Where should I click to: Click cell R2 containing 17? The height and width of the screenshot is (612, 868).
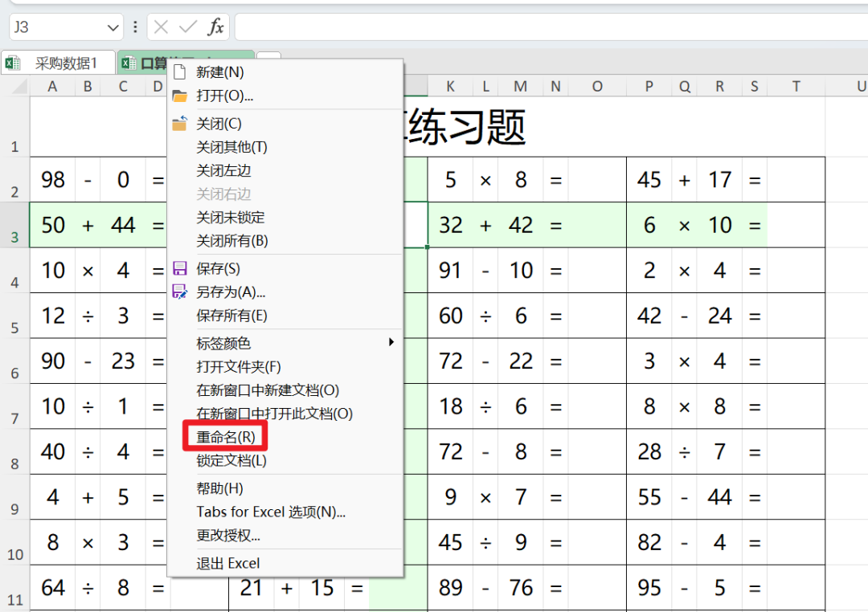(719, 180)
